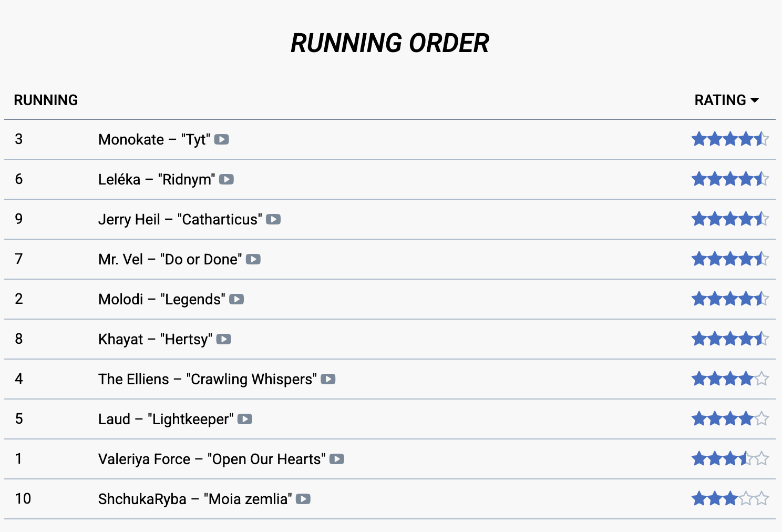Open video icon for Jerry Heil "Catharticus"
The width and height of the screenshot is (782, 532).
pyautogui.click(x=273, y=220)
